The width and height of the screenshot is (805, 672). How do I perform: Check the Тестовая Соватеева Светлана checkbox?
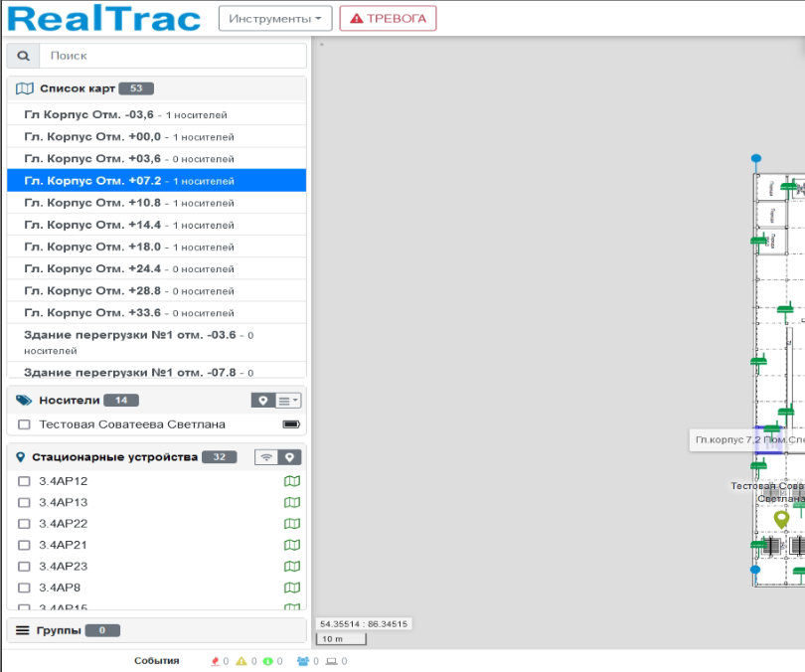24,424
